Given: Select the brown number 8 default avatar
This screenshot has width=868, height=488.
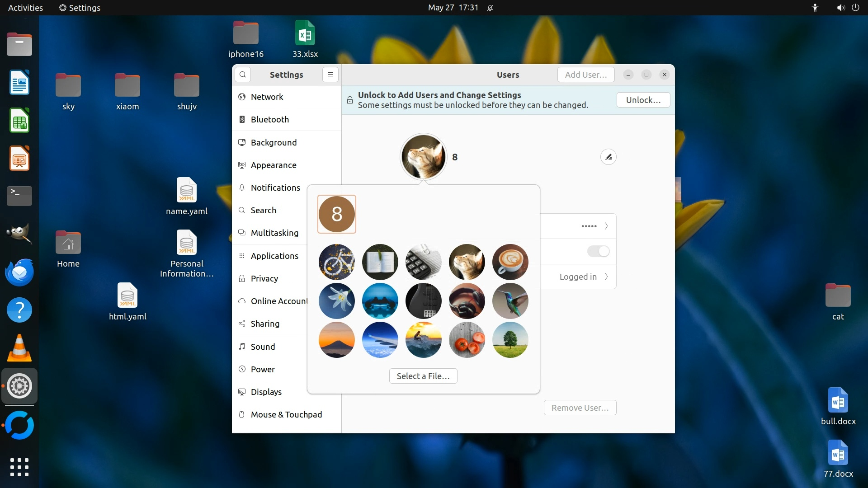Looking at the screenshot, I should click(x=336, y=214).
